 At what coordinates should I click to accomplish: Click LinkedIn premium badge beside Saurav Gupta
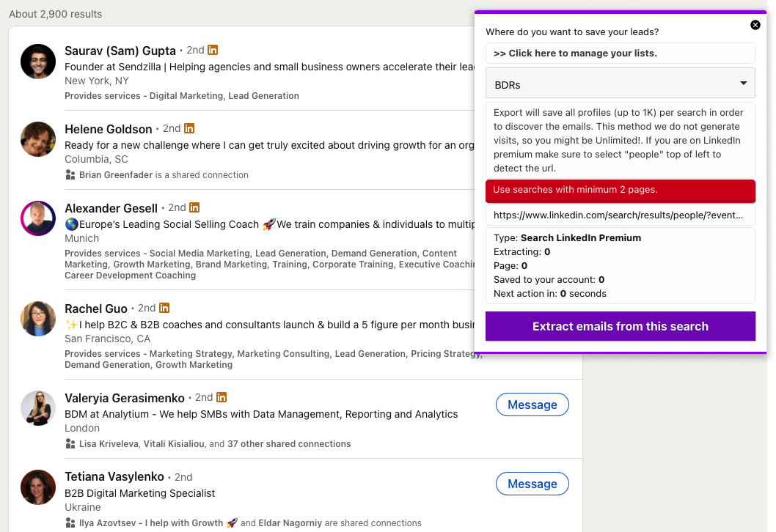[213, 51]
